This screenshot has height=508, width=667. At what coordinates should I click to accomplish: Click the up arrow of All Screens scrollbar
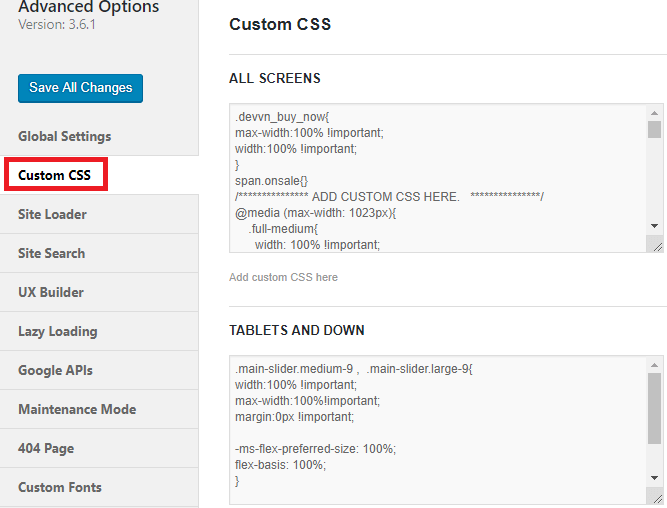pyautogui.click(x=654, y=113)
